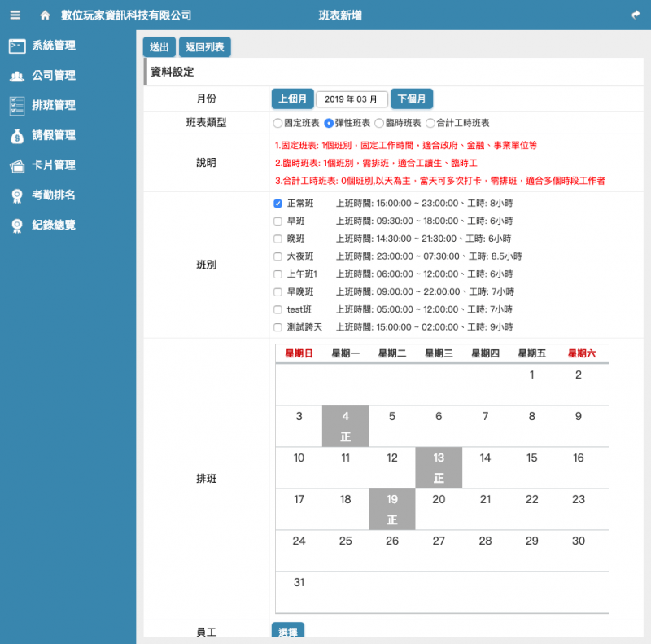This screenshot has height=644, width=651.
Task: Open 公司管理 menu
Action: point(54,75)
